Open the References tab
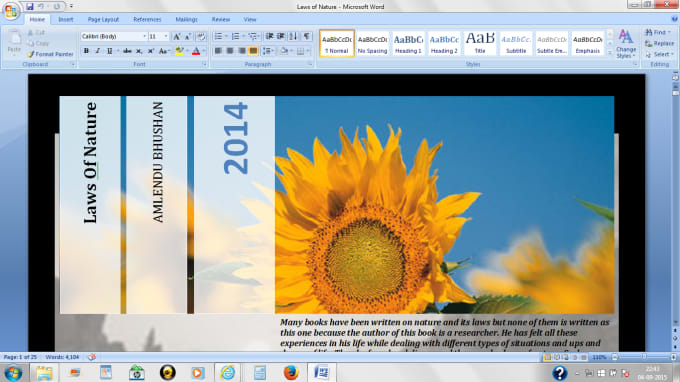This screenshot has width=680, height=382. tap(147, 20)
